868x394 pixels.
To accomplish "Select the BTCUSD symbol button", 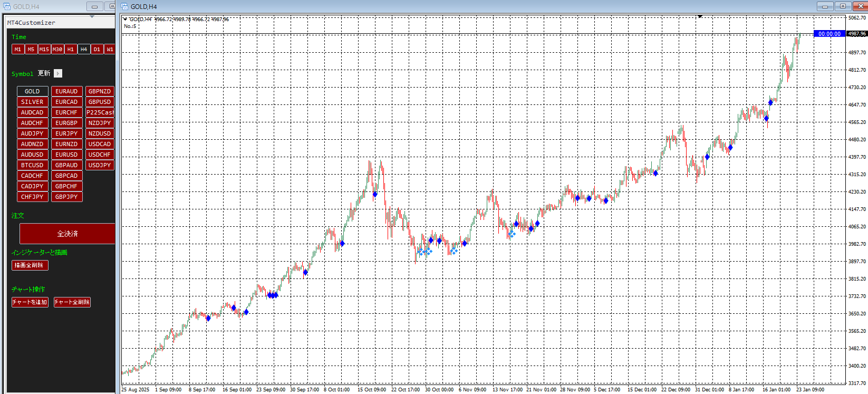I will click(32, 165).
